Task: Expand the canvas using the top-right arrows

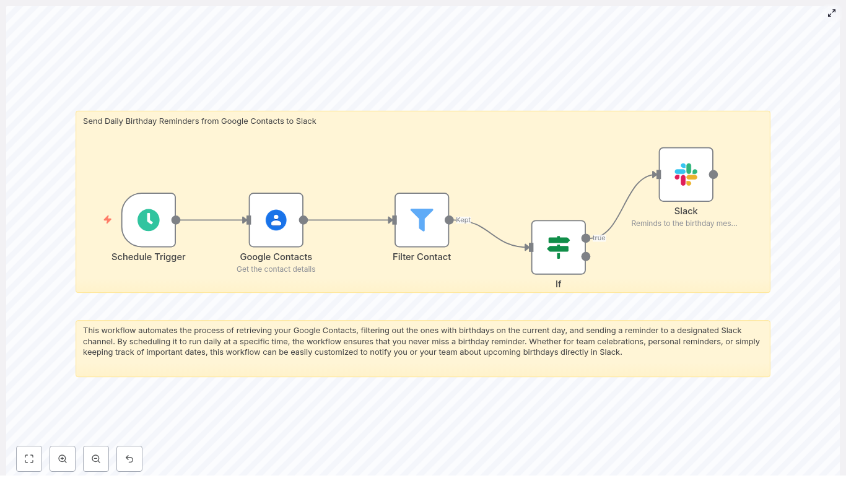Action: click(832, 13)
